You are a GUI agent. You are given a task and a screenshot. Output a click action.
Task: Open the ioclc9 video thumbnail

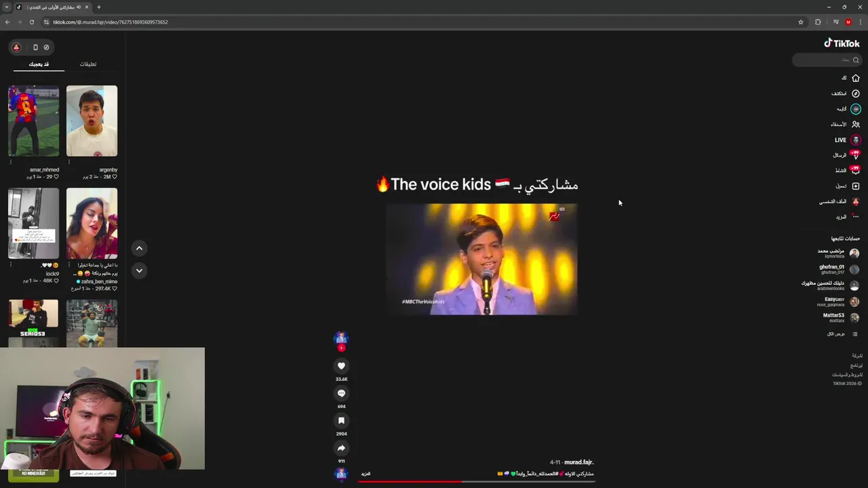[33, 223]
